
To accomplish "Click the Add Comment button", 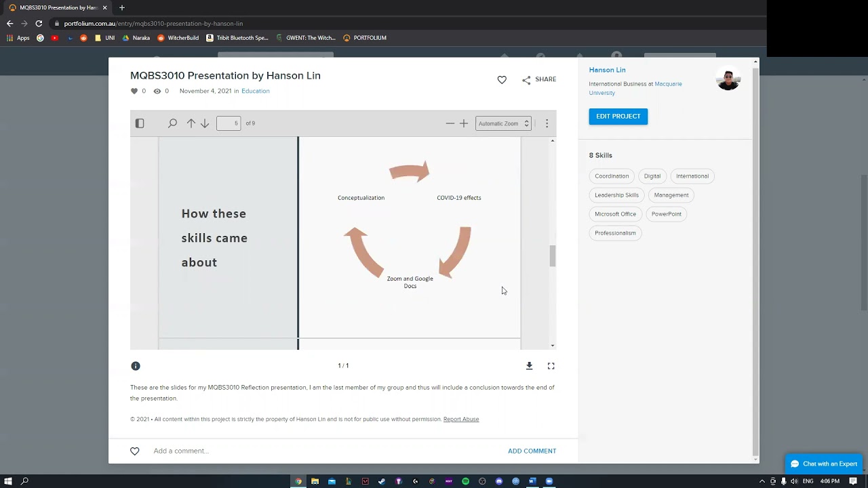I will pos(532,451).
